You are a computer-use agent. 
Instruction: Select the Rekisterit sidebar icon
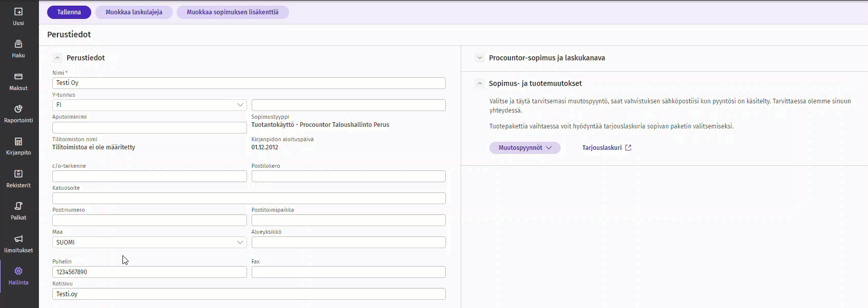click(18, 174)
